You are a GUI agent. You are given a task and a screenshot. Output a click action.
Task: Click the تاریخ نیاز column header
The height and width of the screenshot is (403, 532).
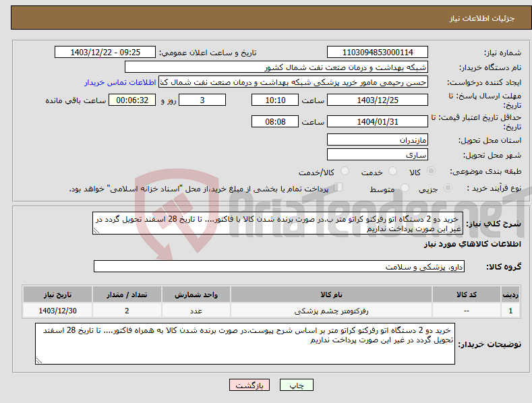pos(58,294)
